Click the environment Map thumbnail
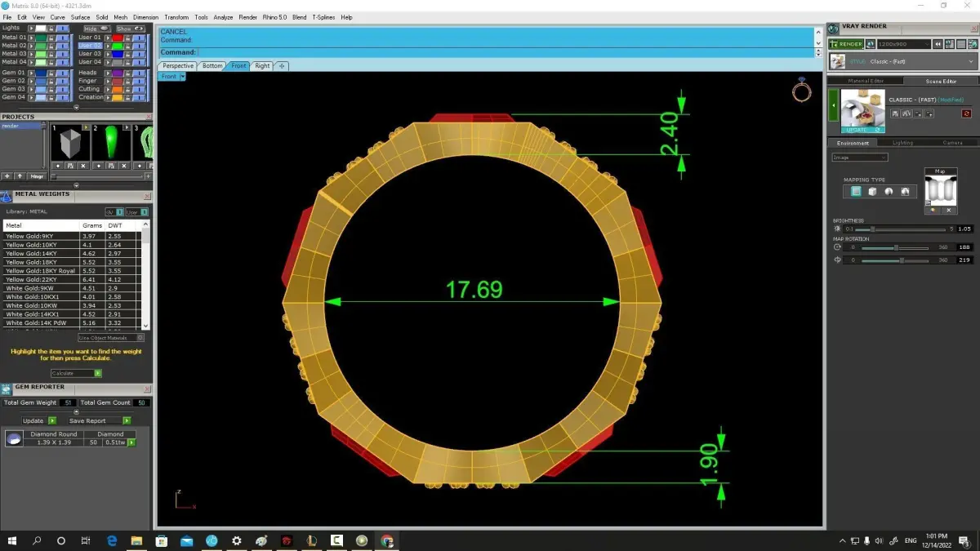The width and height of the screenshot is (980, 551). [x=940, y=190]
